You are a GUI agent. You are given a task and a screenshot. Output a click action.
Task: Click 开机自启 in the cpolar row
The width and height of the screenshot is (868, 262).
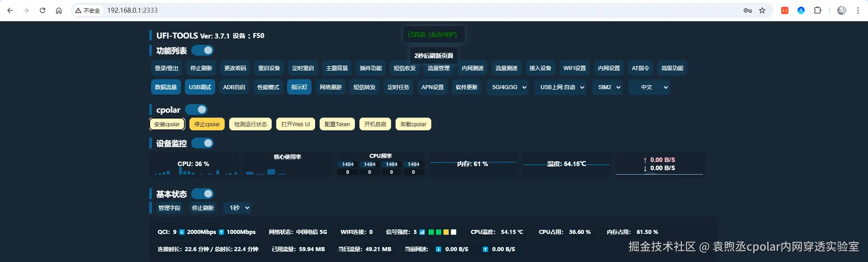[x=375, y=124]
